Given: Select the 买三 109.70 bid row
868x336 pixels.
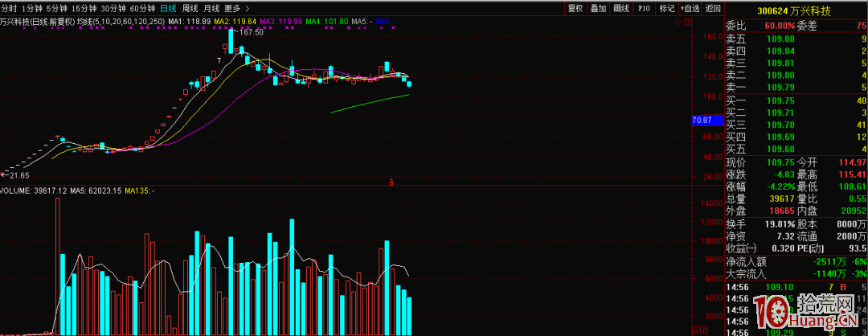Looking at the screenshot, I should (x=796, y=125).
